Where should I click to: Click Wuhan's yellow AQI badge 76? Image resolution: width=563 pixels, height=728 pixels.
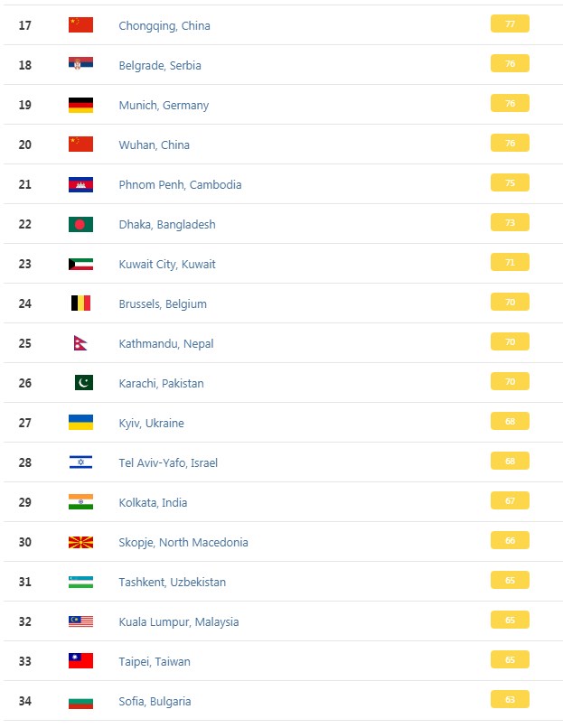(x=510, y=143)
